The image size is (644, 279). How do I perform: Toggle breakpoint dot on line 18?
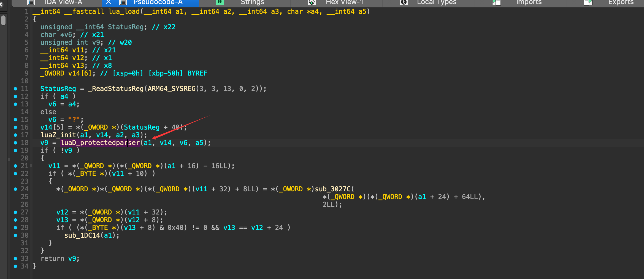tap(15, 143)
